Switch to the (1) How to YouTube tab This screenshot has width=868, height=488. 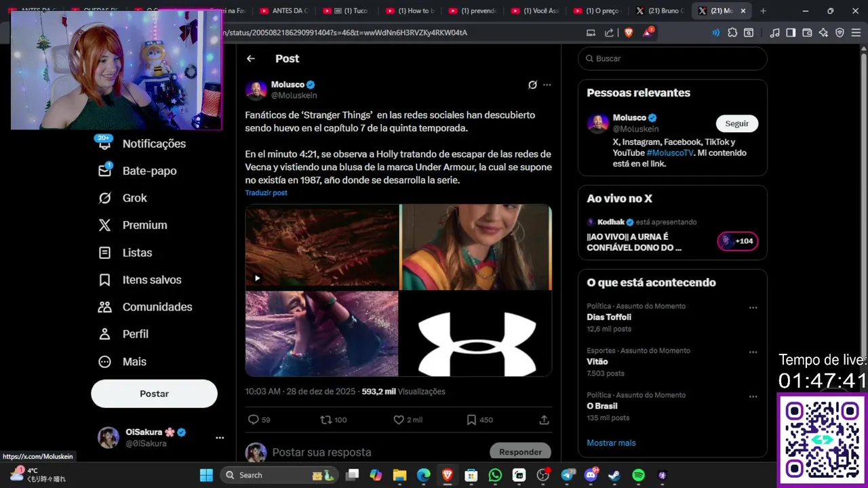pos(409,11)
